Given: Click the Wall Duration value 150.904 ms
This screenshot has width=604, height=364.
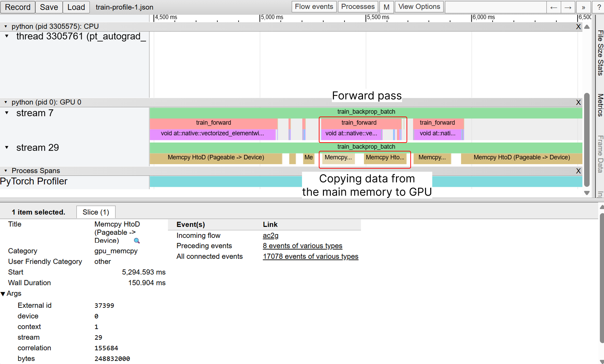Looking at the screenshot, I should [x=147, y=283].
